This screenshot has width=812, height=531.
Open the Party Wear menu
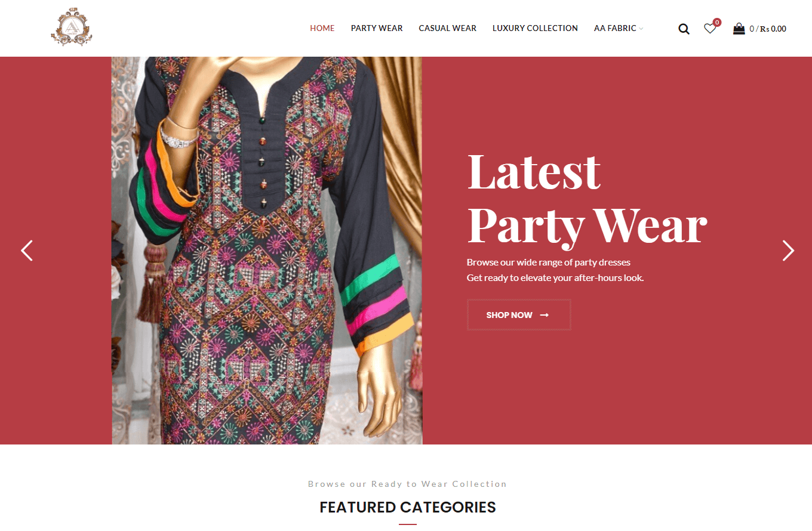(377, 28)
